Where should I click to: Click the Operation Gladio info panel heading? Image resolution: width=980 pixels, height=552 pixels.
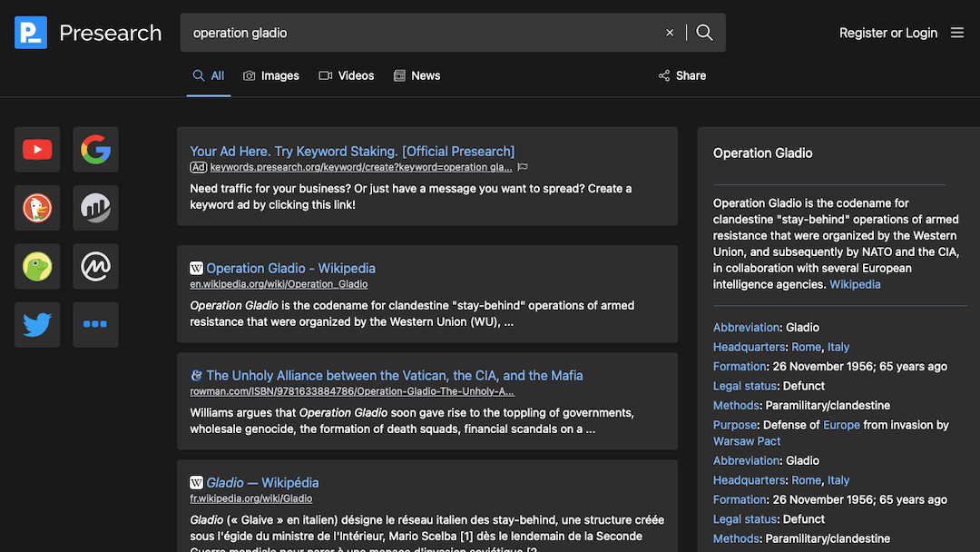click(762, 153)
